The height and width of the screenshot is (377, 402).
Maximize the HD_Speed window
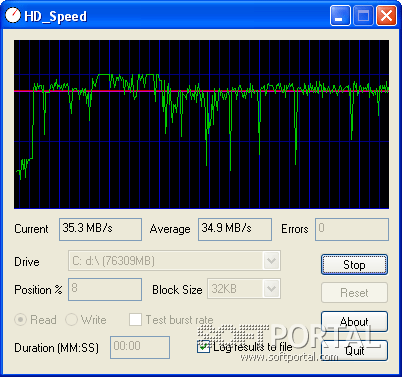pos(363,15)
